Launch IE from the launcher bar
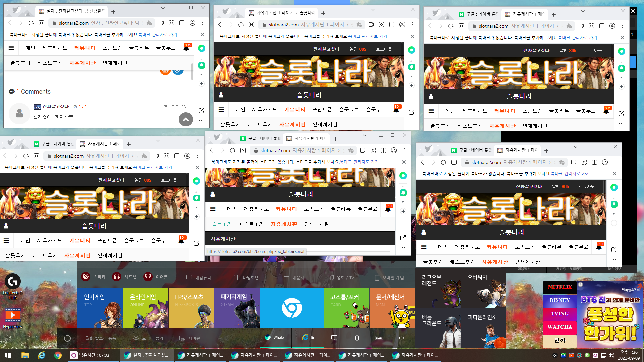 pos(308,337)
